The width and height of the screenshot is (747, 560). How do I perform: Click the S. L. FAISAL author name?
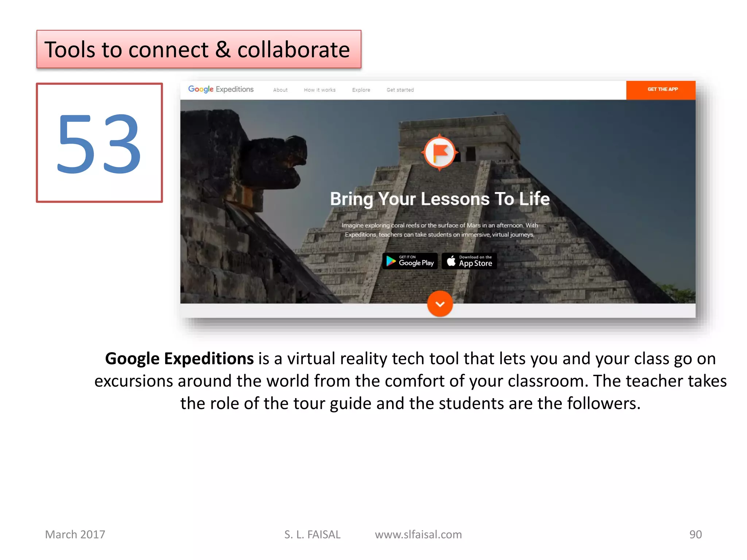[312, 534]
